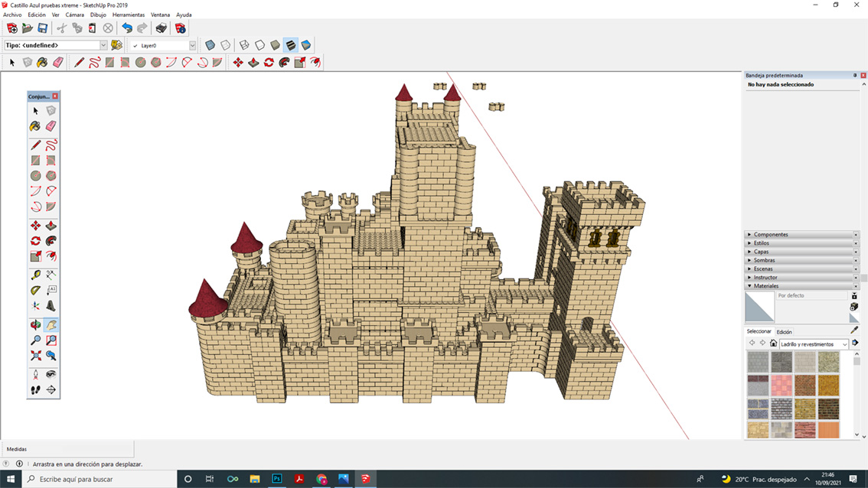Select the Move tool in the top toolbar
This screenshot has width=868, height=488.
tap(238, 63)
